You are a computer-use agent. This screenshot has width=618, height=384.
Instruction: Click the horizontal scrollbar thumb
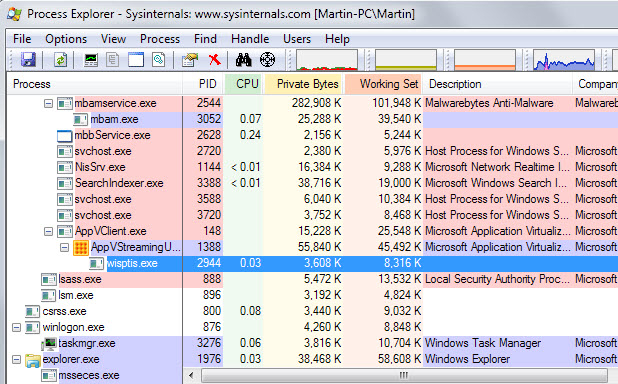click(404, 375)
